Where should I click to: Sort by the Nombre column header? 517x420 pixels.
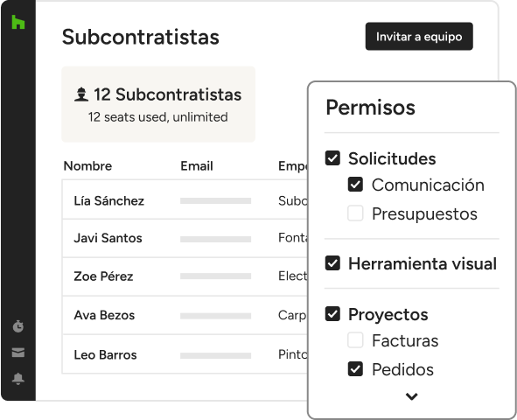tap(87, 166)
